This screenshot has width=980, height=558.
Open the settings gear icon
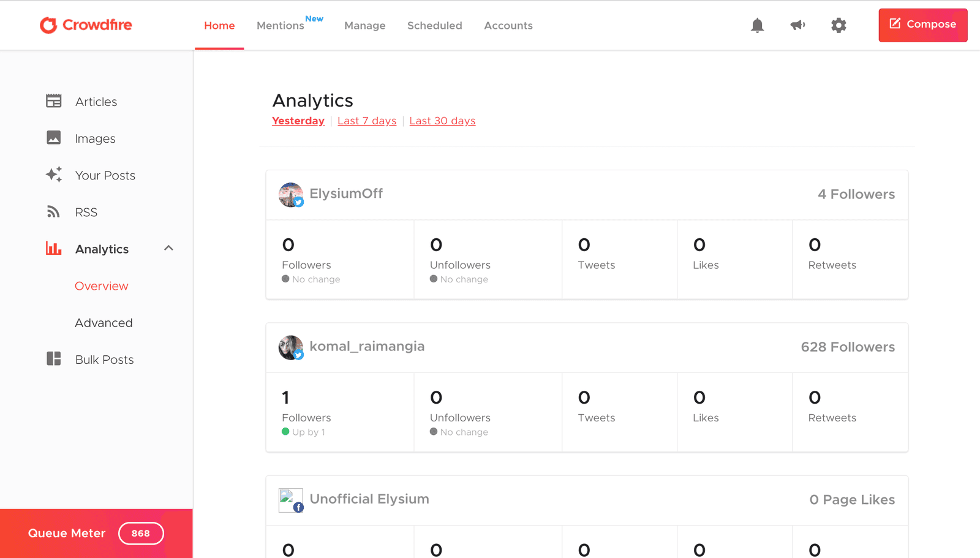tap(839, 25)
